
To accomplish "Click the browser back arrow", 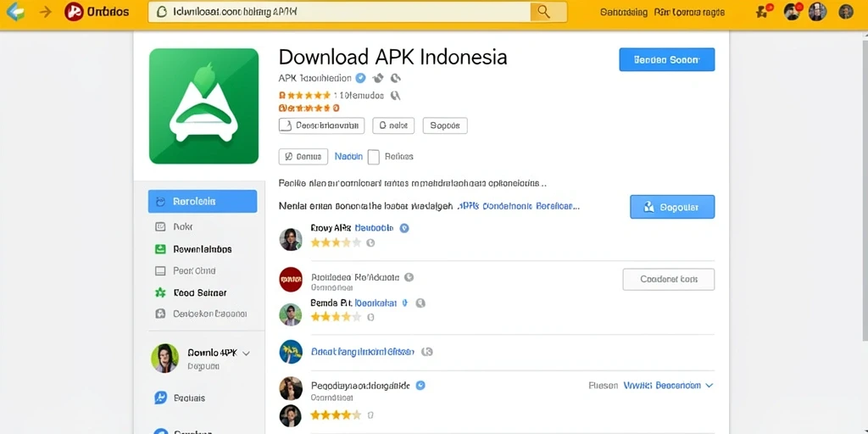I will (x=15, y=12).
